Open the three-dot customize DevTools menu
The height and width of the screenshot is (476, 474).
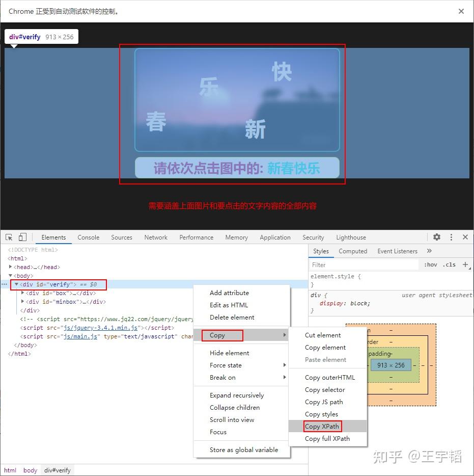tap(451, 237)
